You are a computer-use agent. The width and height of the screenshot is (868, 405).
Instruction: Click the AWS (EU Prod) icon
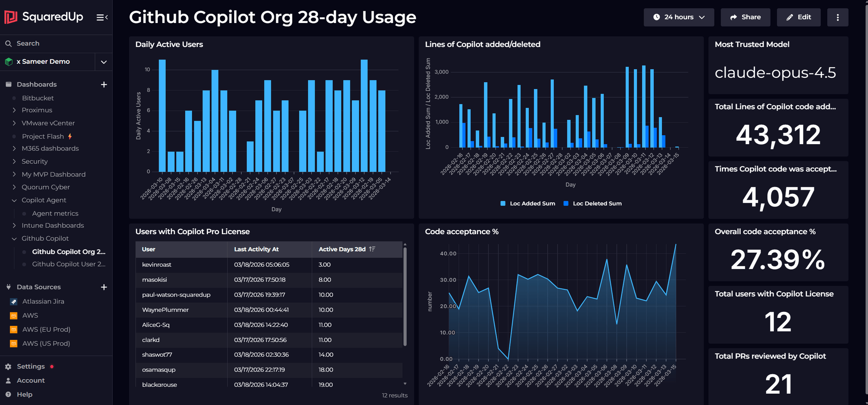coord(14,330)
